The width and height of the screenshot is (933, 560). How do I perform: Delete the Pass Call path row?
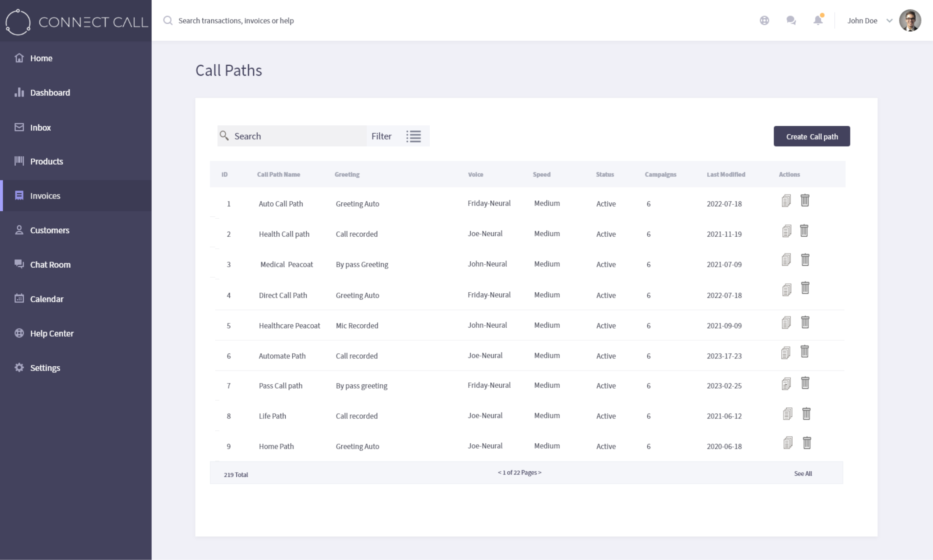pos(805,383)
